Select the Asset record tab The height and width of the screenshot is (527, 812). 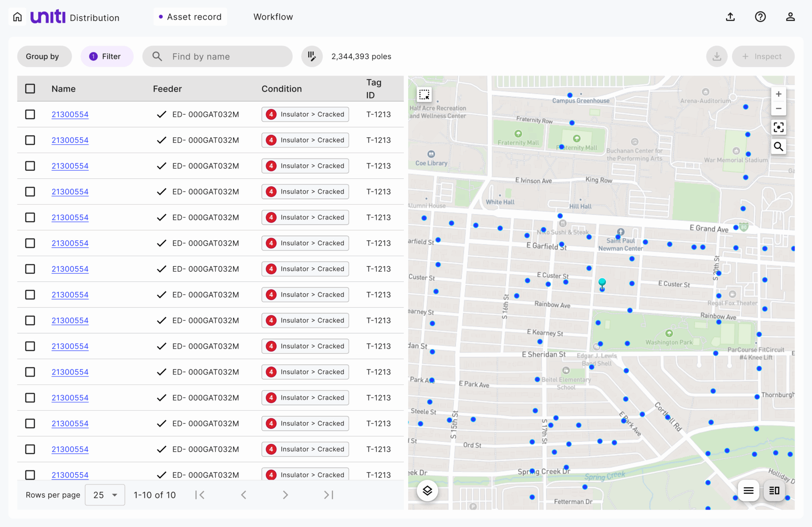tap(190, 17)
